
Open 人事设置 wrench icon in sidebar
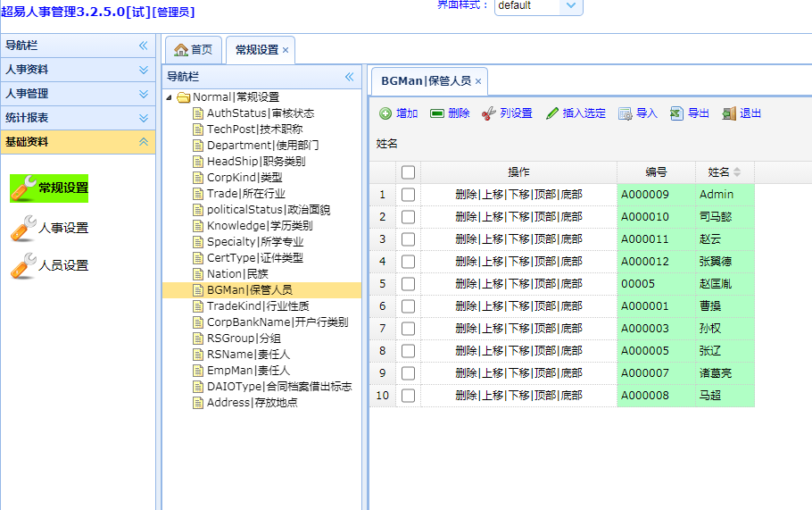click(23, 228)
